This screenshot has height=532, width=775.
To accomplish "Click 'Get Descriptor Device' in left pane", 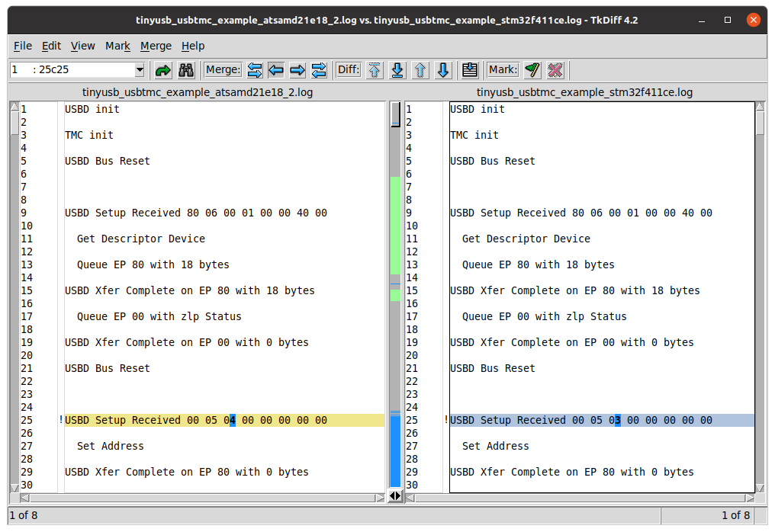I will tap(141, 239).
